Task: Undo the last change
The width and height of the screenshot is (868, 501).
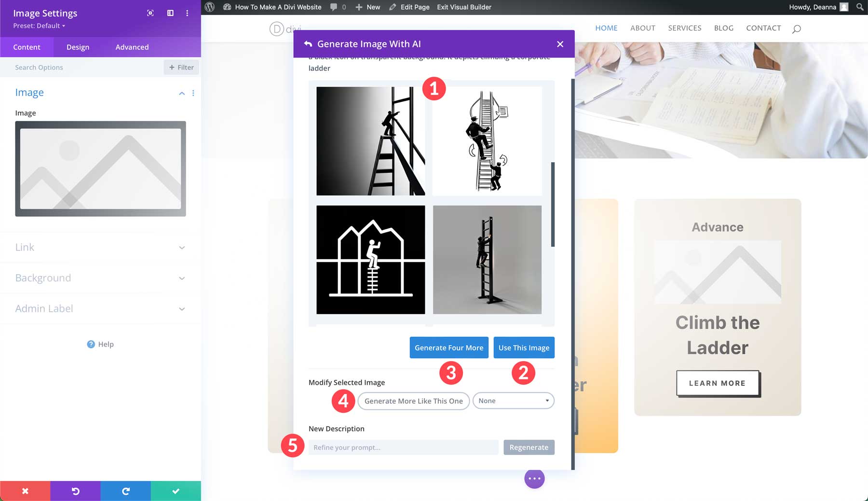Action: click(x=75, y=490)
